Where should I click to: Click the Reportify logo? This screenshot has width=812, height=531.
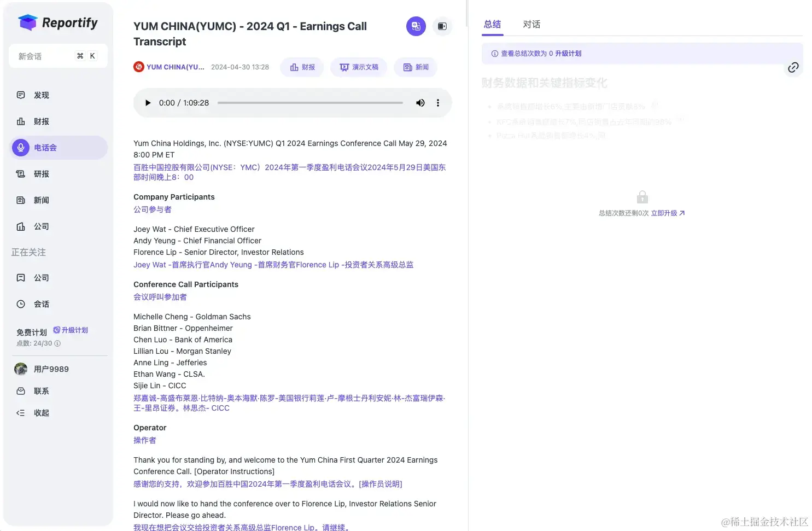pos(58,23)
